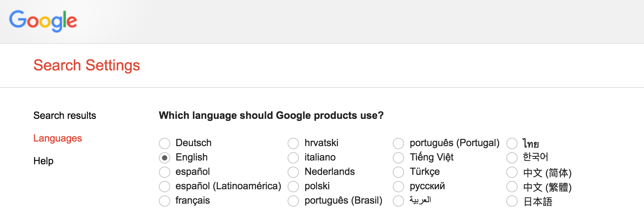This screenshot has height=215, width=644.
Task: Click the Search Settings page heading
Action: pyautogui.click(x=87, y=65)
